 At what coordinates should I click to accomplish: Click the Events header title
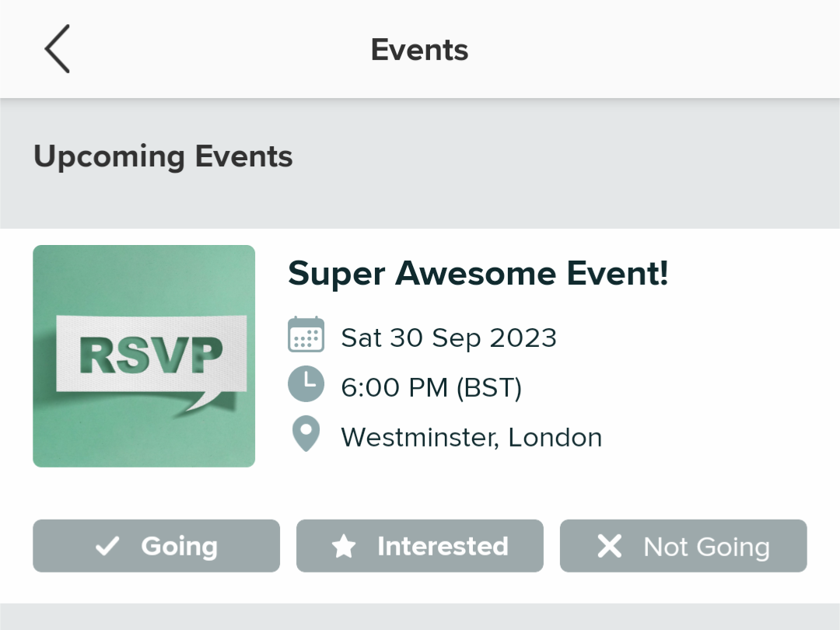pos(419,49)
